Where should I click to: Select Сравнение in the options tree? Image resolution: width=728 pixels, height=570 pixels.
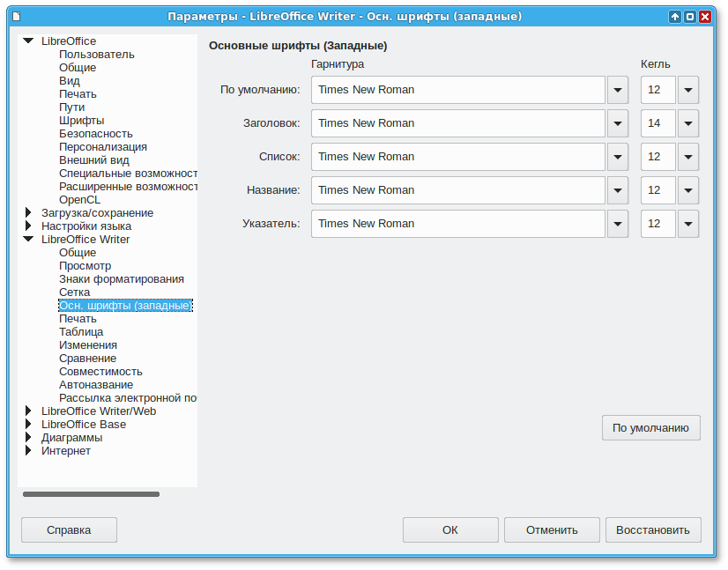(x=87, y=359)
